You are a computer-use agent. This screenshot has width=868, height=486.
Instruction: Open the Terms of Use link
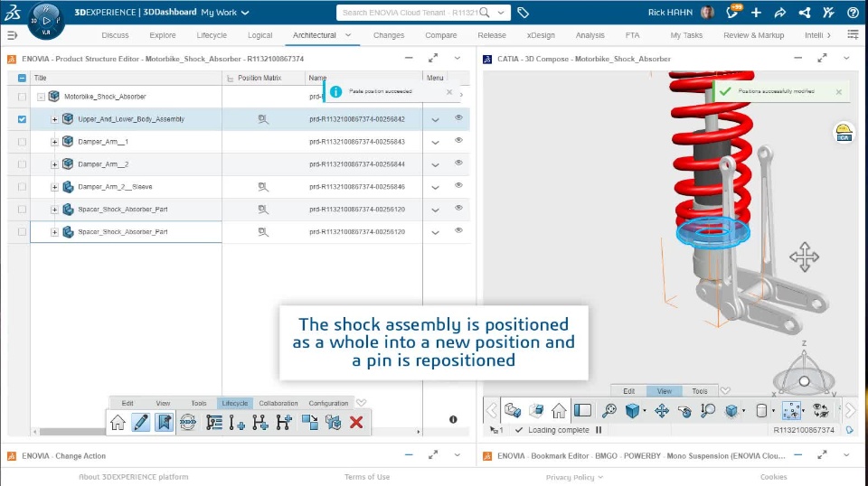[367, 477]
